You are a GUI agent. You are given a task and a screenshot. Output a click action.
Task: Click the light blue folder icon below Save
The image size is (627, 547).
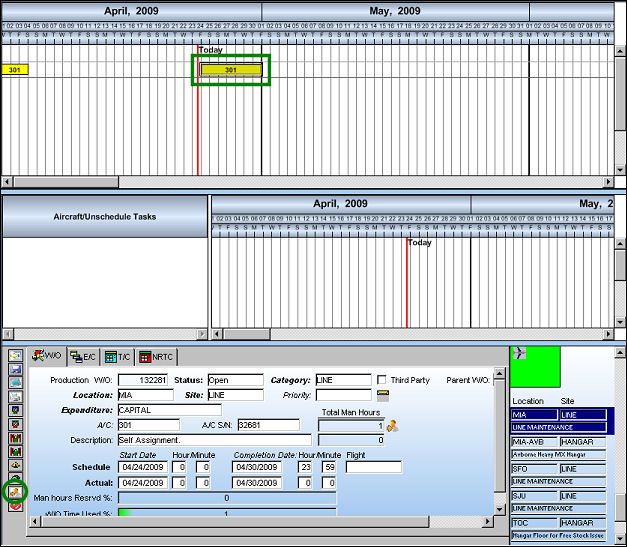pyautogui.click(x=15, y=383)
